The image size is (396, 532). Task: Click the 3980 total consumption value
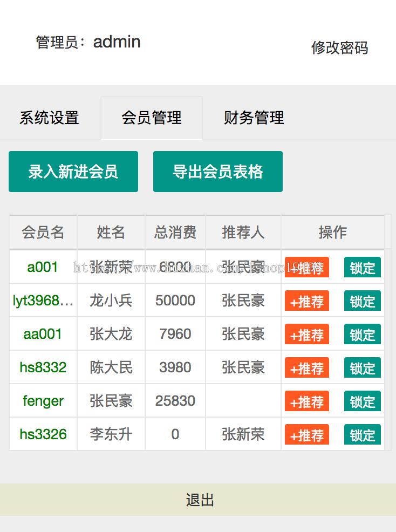(x=175, y=367)
